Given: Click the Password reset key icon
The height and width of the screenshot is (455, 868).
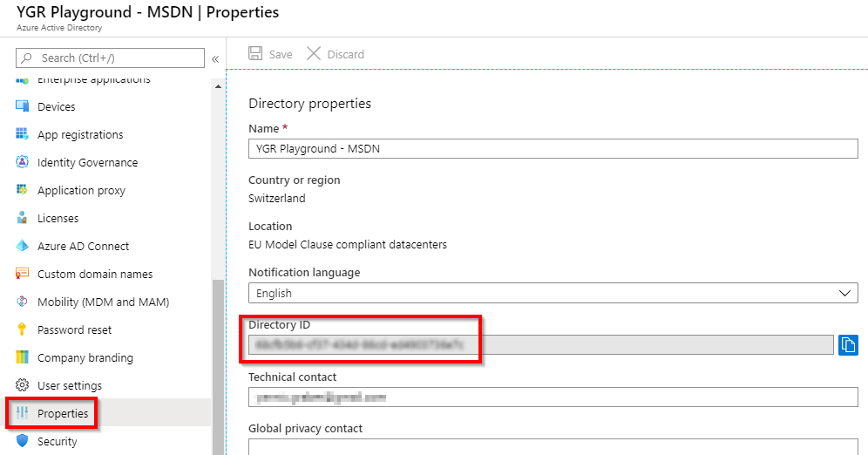Looking at the screenshot, I should coord(22,329).
